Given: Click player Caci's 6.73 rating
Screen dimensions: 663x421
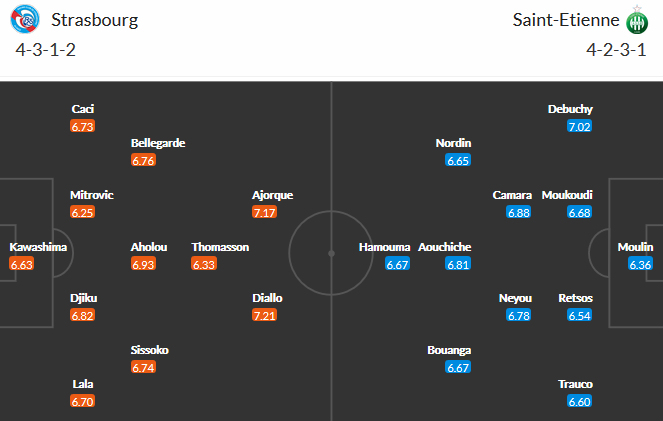Looking at the screenshot, I should click(82, 126).
